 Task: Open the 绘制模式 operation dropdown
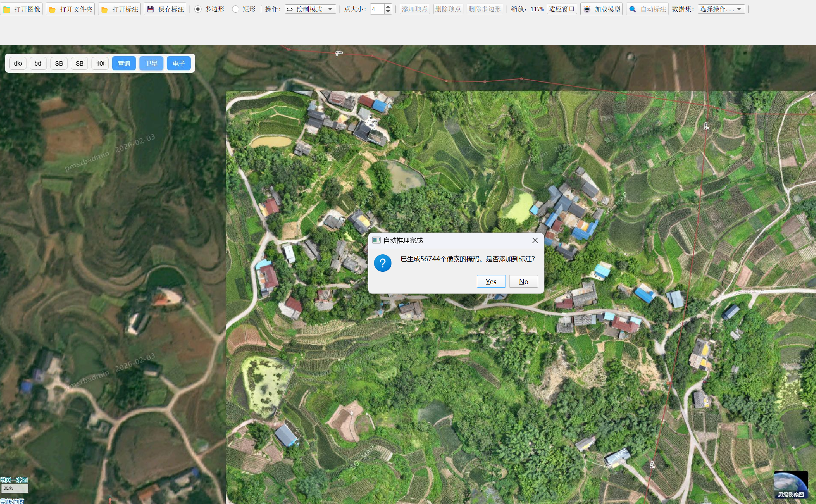pos(310,9)
